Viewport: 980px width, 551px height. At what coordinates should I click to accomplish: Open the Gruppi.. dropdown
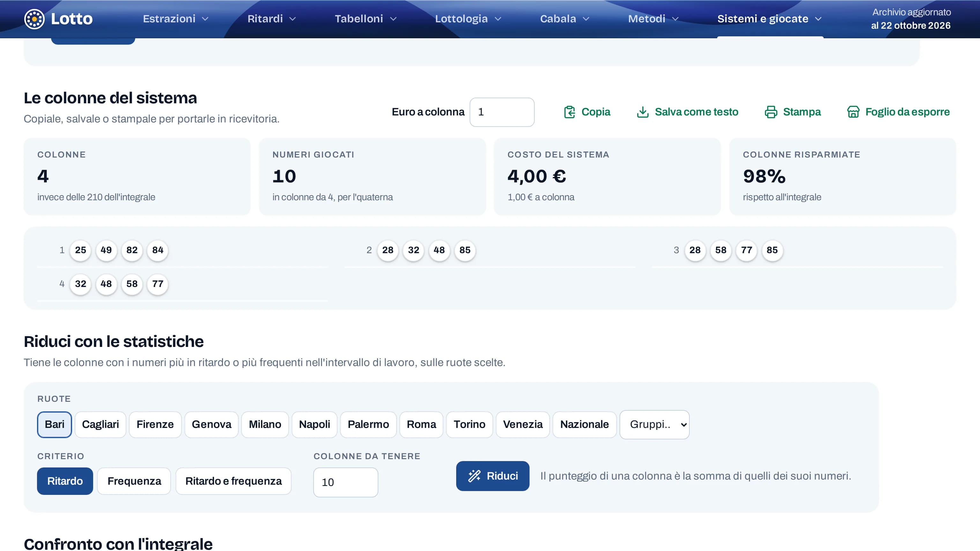tap(654, 424)
